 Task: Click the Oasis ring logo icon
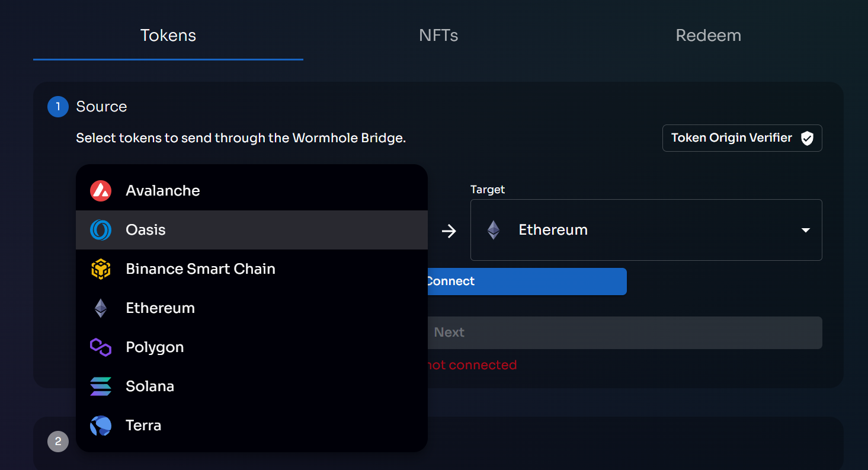101,230
